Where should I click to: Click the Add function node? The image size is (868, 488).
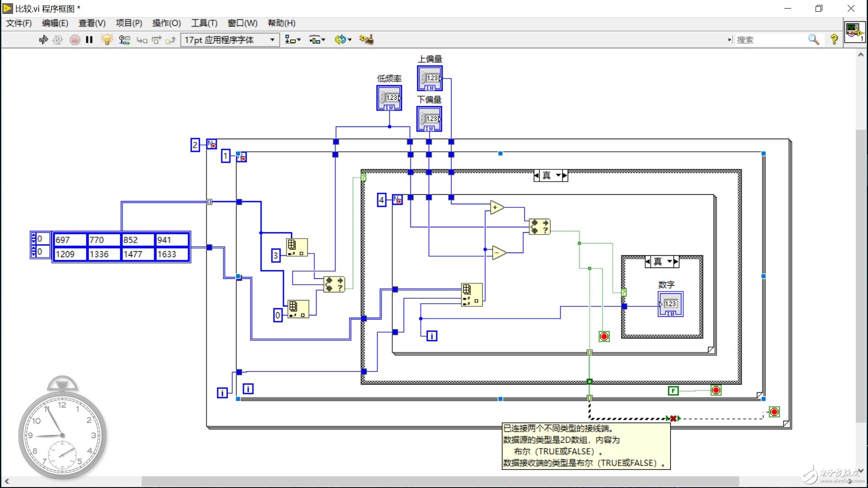click(x=497, y=207)
